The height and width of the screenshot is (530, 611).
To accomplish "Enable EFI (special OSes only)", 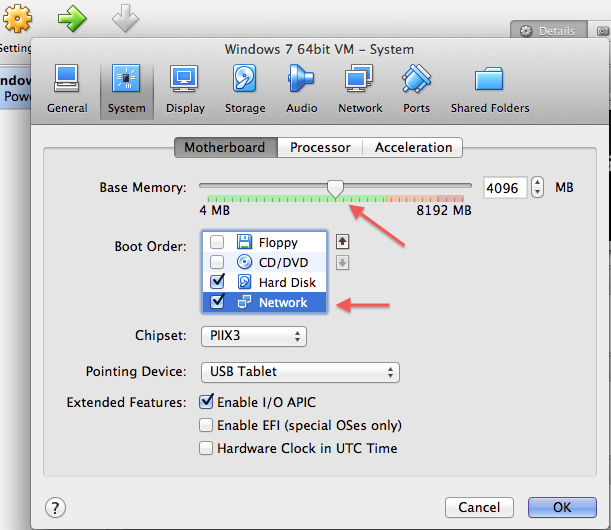I will (207, 425).
